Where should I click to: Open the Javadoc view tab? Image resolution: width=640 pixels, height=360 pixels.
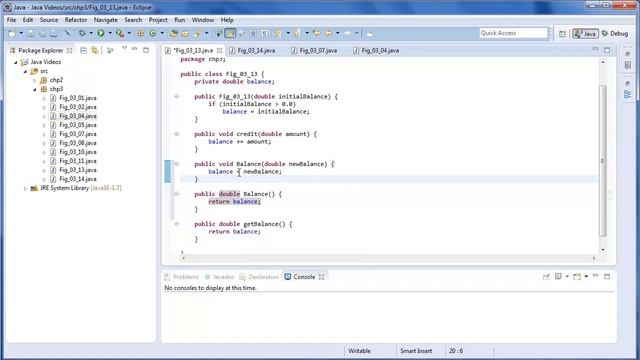220,277
